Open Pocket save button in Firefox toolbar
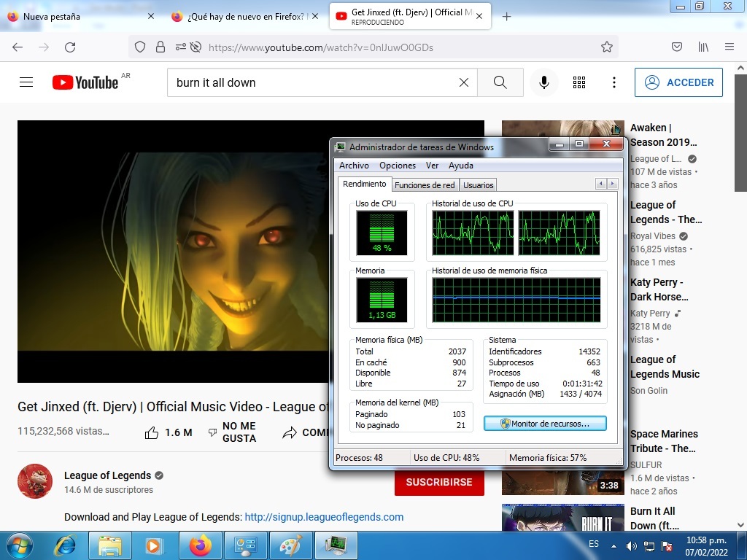The height and width of the screenshot is (560, 747). tap(677, 47)
